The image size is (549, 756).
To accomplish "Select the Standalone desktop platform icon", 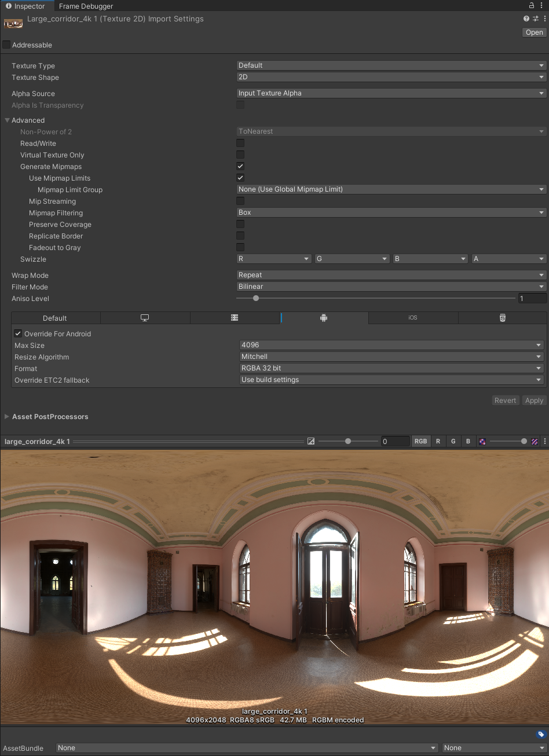I will coord(145,318).
